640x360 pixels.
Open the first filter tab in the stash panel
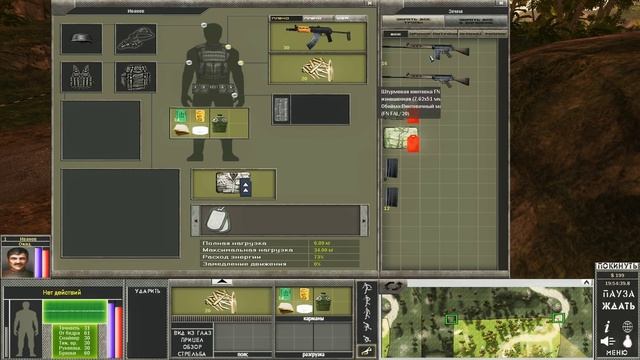(395, 34)
